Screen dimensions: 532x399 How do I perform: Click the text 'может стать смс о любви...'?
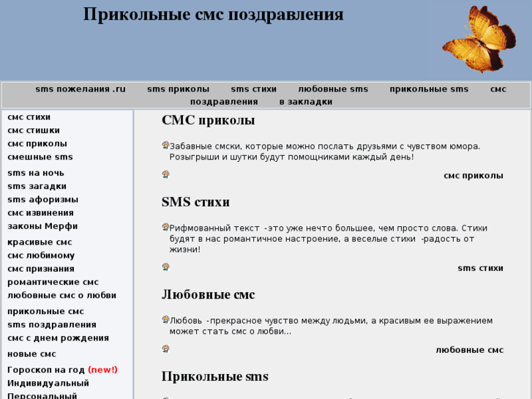[231, 332]
